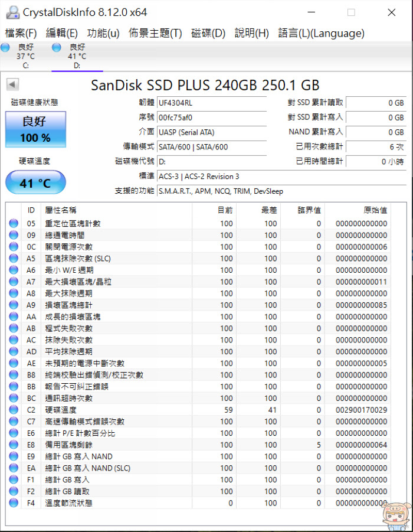Viewport: 413px width, 532px height.
Task: Open the 佈景主題(T) menu
Action: pos(155,33)
